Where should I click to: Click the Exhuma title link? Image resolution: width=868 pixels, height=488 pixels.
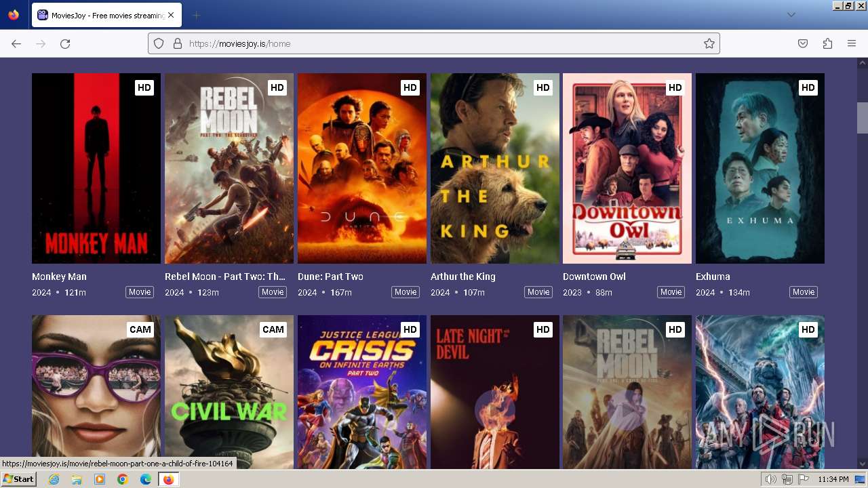point(713,277)
